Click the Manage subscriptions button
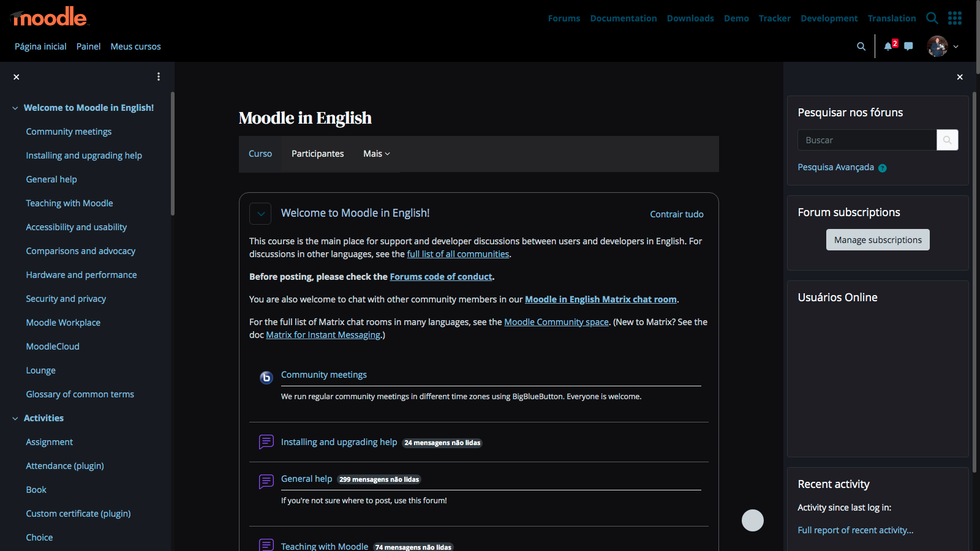The width and height of the screenshot is (980, 551). tap(878, 240)
